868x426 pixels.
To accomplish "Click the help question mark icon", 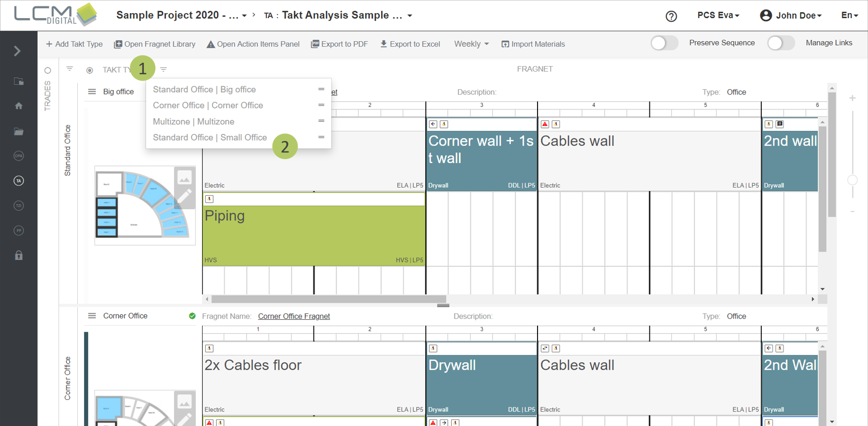I will click(x=671, y=16).
